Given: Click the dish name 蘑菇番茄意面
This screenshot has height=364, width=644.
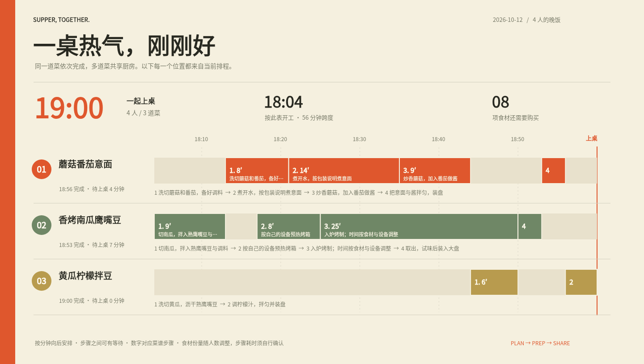Looking at the screenshot, I should pos(85,164).
